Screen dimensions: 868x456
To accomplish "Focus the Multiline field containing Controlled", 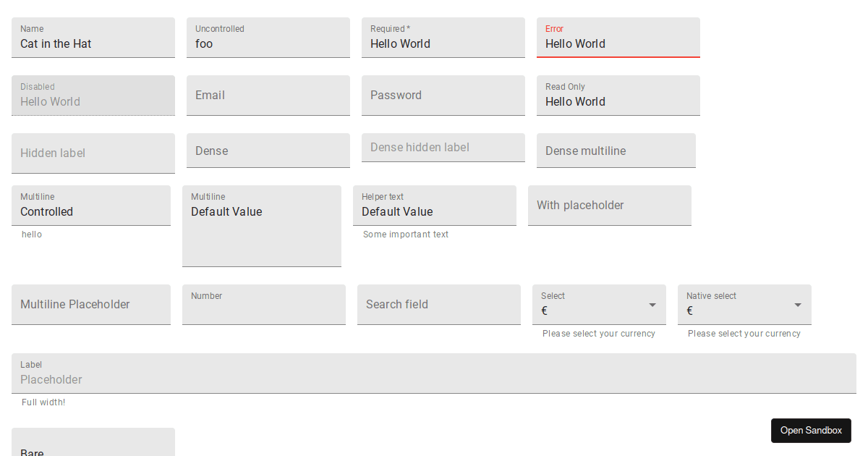I will pos(91,206).
